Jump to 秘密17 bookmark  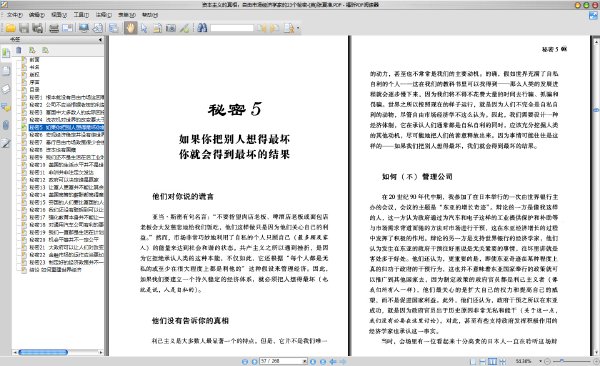[x=66, y=217]
